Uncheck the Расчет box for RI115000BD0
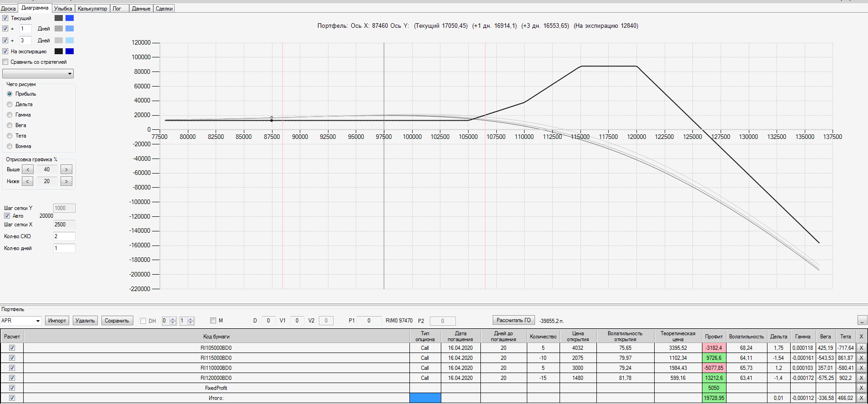868x404 pixels. tap(12, 358)
